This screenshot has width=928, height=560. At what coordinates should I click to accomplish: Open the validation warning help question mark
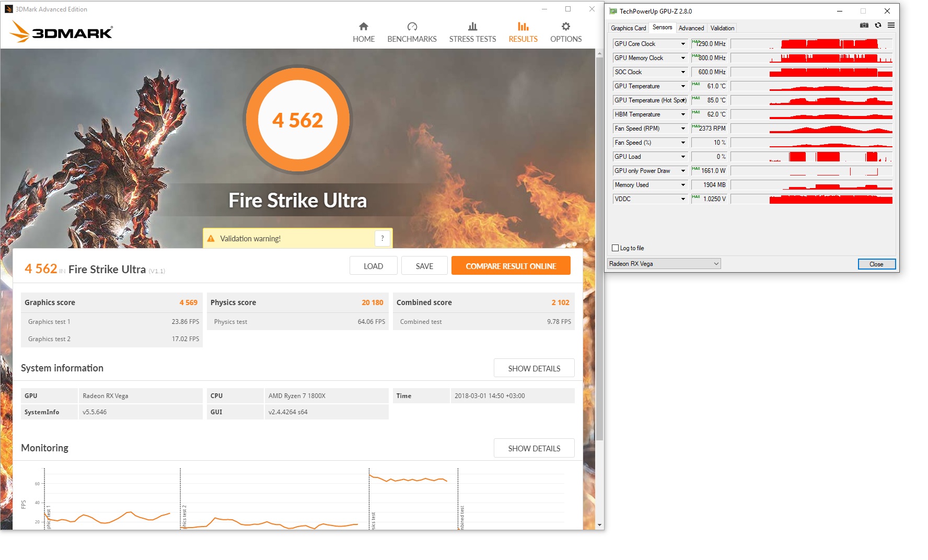382,238
